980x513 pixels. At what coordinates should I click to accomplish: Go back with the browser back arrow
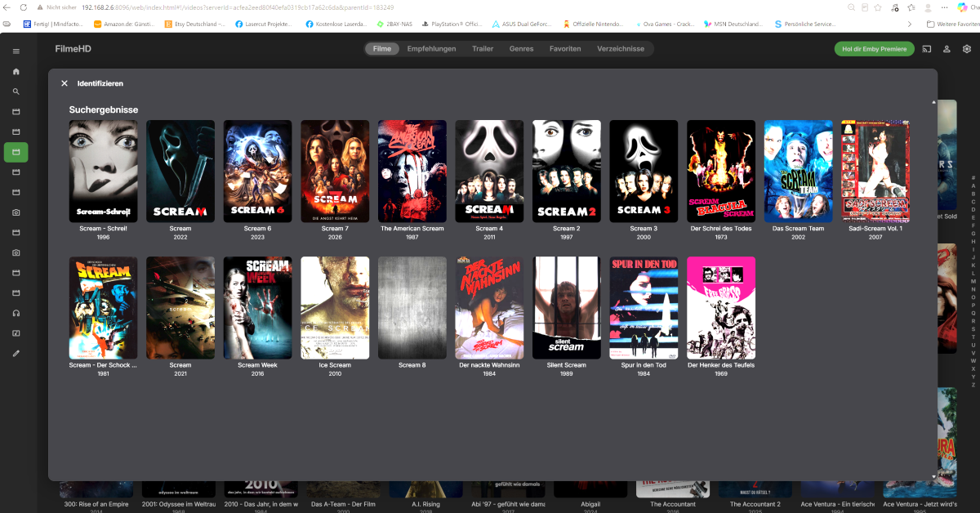tap(7, 7)
